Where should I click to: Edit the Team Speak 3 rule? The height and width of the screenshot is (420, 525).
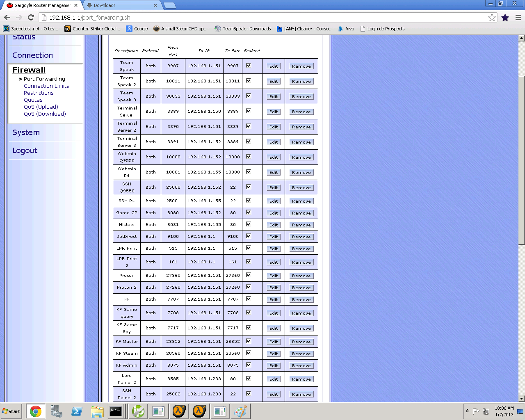pos(274,96)
